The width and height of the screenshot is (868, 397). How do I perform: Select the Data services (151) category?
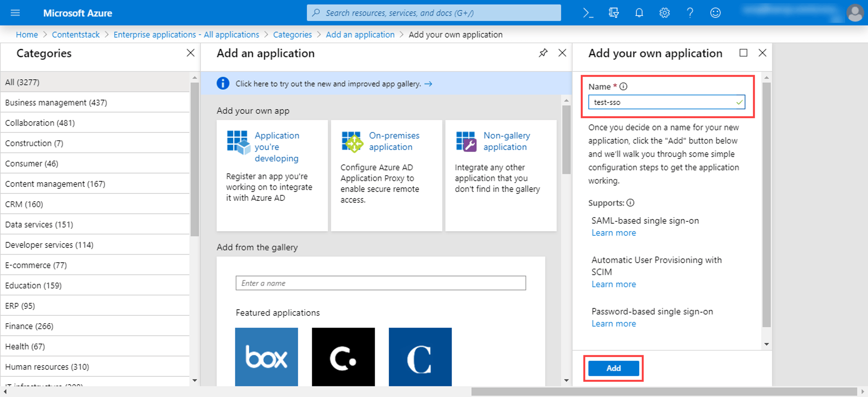pos(95,224)
